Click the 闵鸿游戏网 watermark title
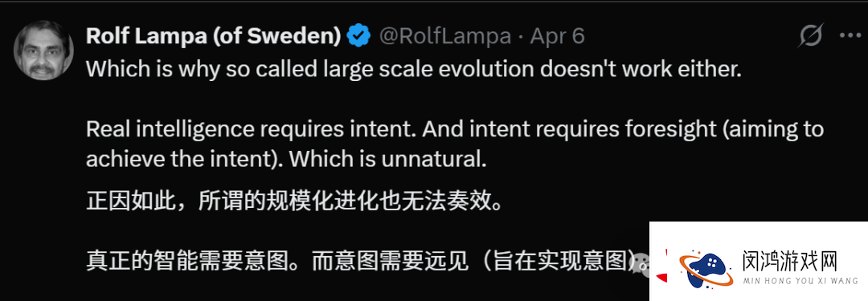 789,259
